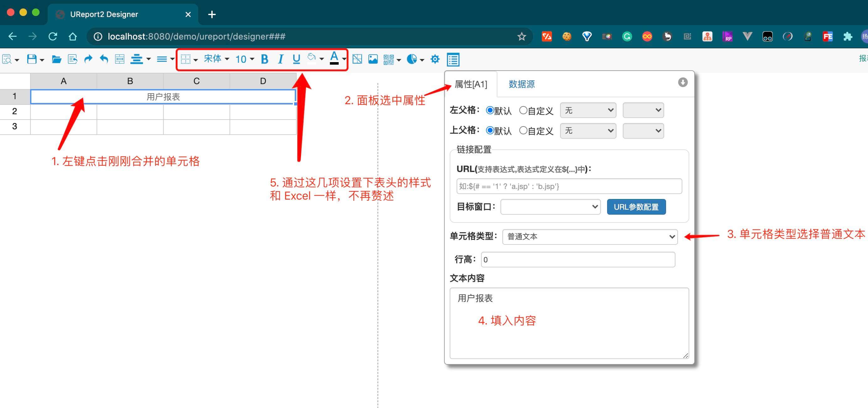Screen dimensions: 868x408
Task: Click the property panel list icon
Action: click(x=453, y=60)
